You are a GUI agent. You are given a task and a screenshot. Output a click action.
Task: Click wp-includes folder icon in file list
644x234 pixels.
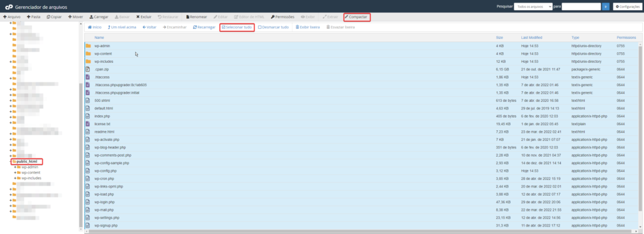88,61
